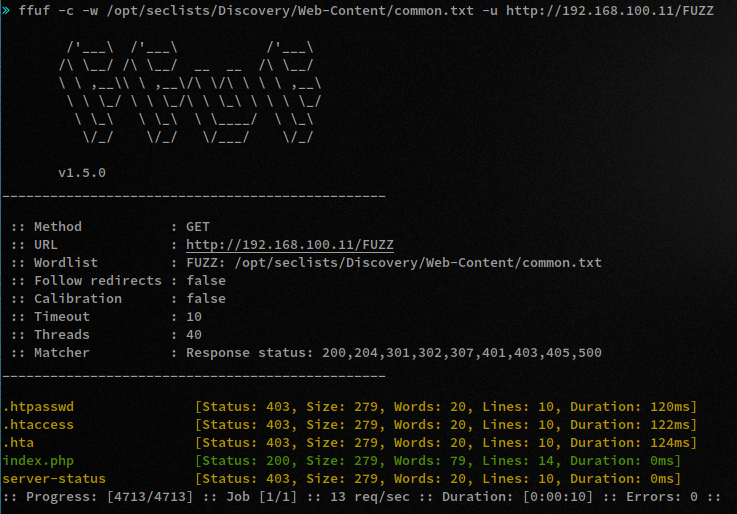Click the Matcher label
737x514 pixels.
[x=62, y=353]
